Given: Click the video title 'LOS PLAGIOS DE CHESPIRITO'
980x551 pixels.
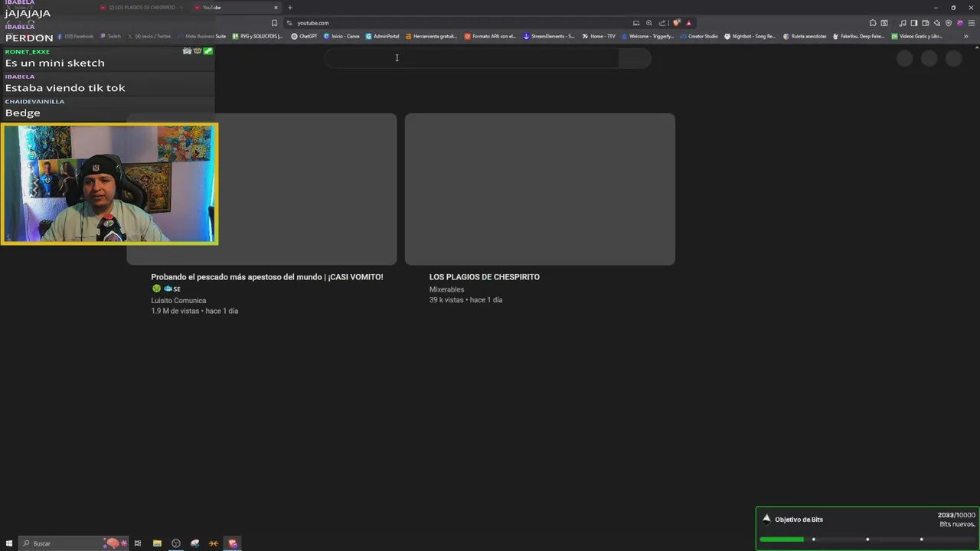Looking at the screenshot, I should tap(485, 277).
